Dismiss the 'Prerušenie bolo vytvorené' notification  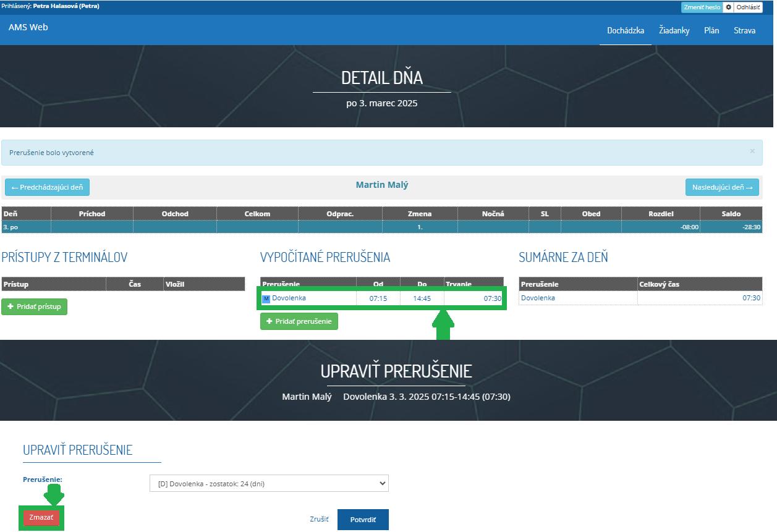click(753, 151)
